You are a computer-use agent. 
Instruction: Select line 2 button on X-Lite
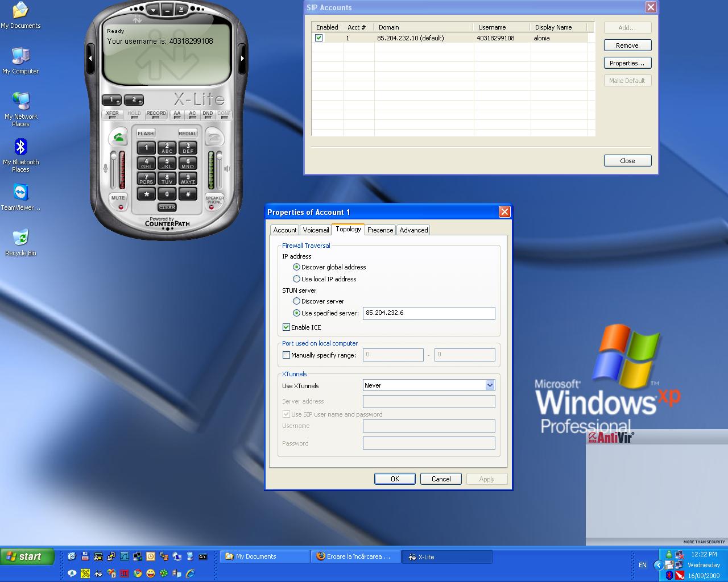(x=134, y=100)
